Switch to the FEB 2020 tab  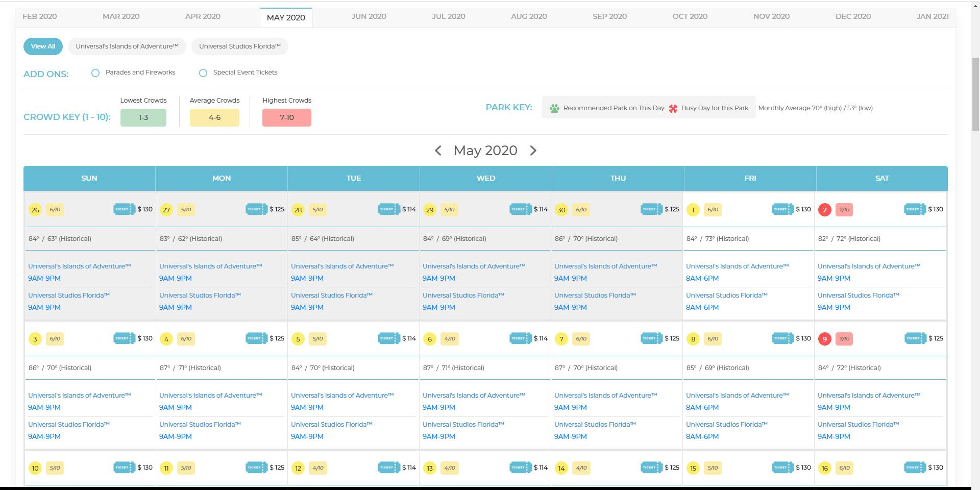click(x=40, y=16)
